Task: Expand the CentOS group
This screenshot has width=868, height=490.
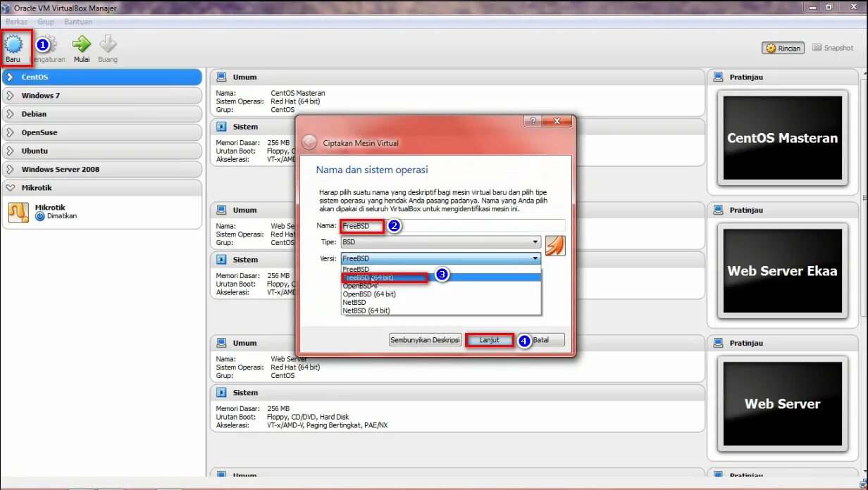Action: (x=10, y=77)
